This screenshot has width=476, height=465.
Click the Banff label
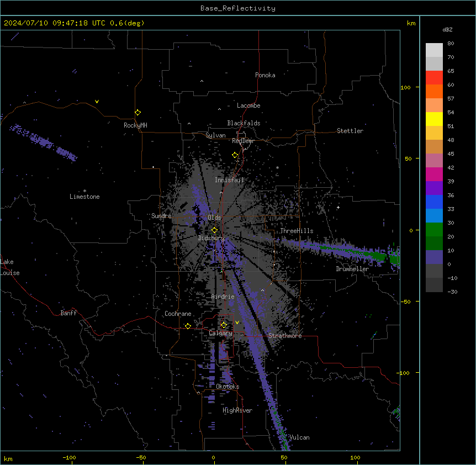68,313
